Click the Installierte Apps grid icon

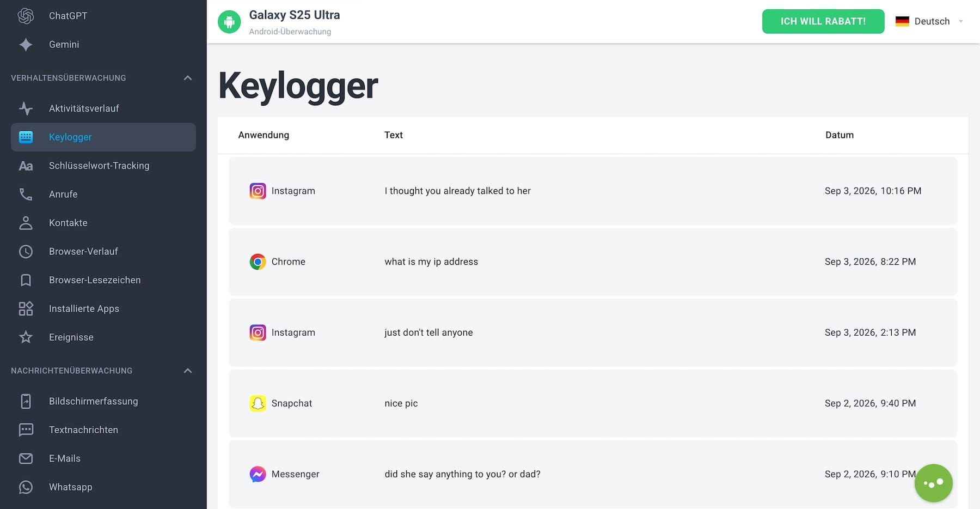tap(26, 309)
